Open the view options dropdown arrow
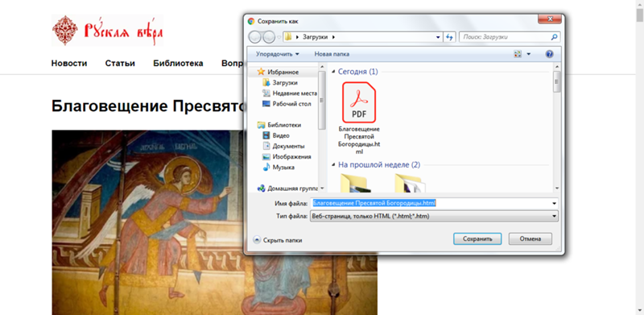 [529, 54]
